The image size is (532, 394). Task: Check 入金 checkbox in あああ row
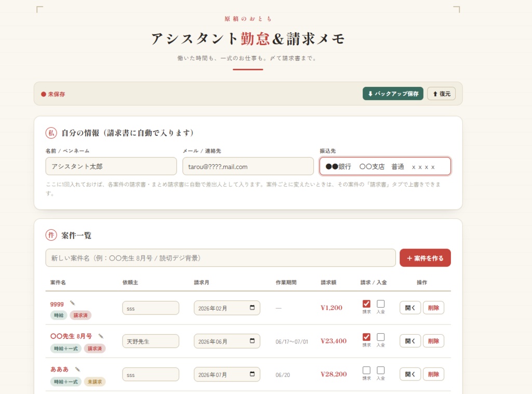(x=381, y=370)
